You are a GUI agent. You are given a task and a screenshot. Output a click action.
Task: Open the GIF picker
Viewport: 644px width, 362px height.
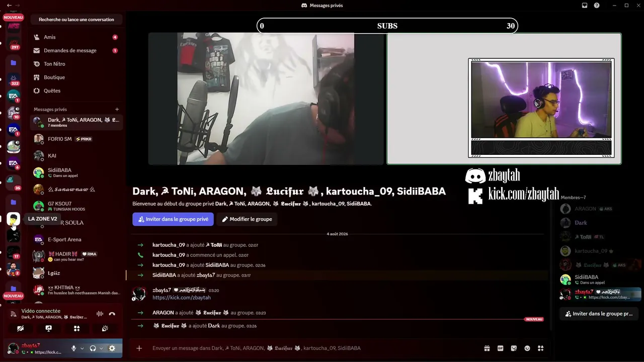pos(501,348)
